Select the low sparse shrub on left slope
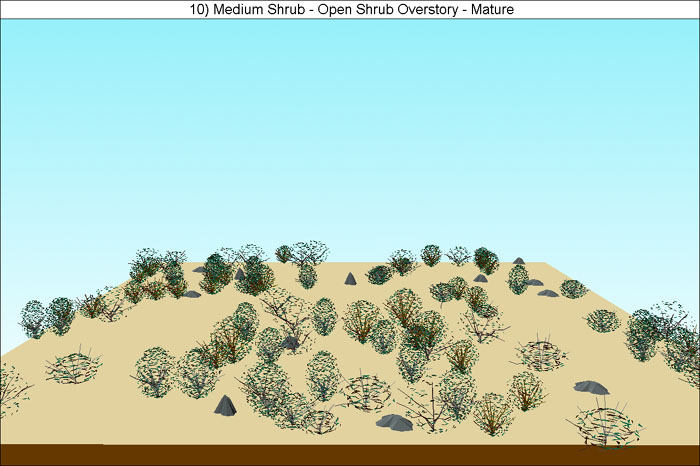Screen dimensions: 700x466 (x=74, y=367)
